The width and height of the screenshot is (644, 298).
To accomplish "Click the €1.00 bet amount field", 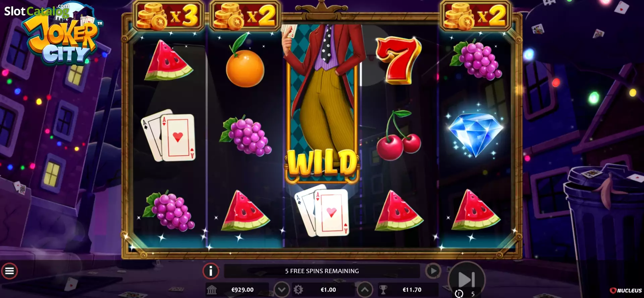I will pos(328,290).
